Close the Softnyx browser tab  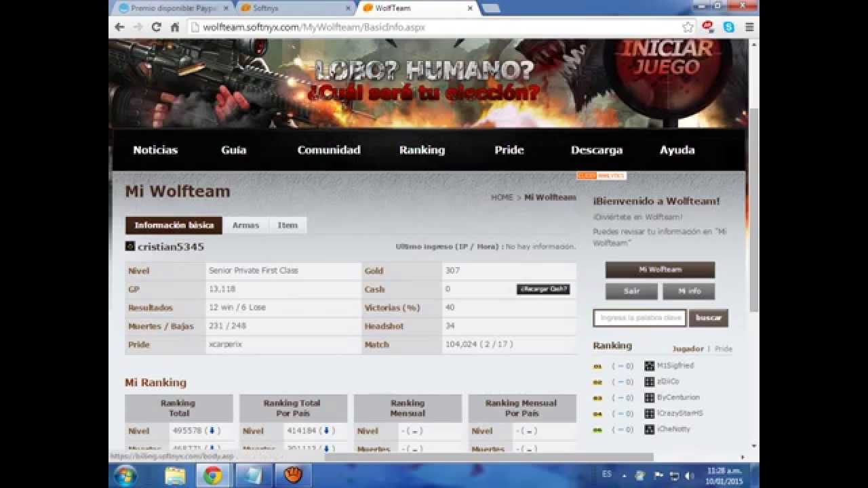348,8
